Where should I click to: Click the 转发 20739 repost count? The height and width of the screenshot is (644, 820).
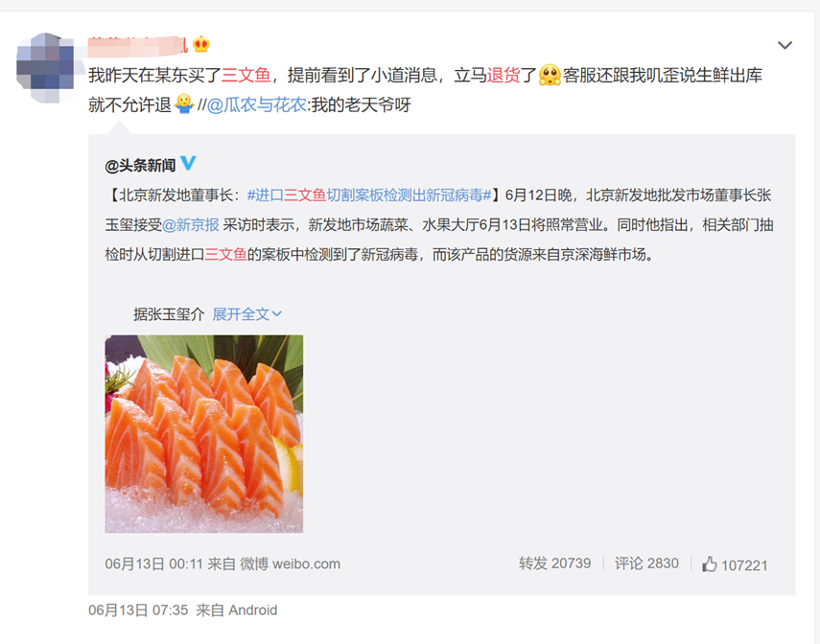(555, 563)
